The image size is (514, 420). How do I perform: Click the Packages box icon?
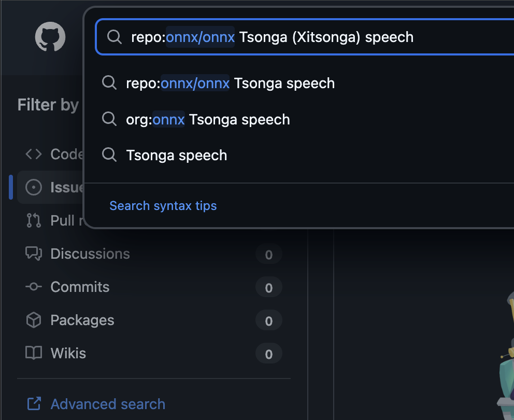(34, 320)
